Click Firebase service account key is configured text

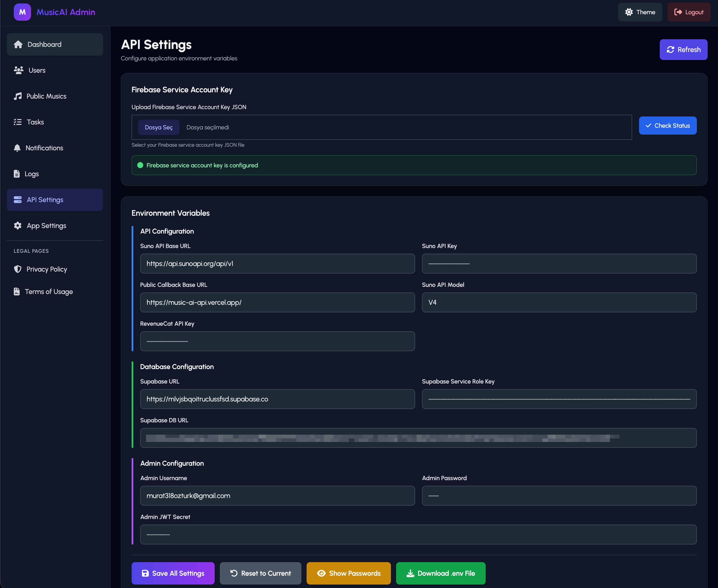click(x=202, y=165)
